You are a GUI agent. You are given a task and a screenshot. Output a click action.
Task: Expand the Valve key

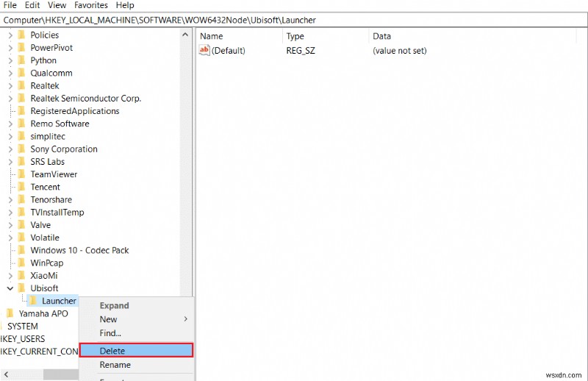tap(10, 225)
